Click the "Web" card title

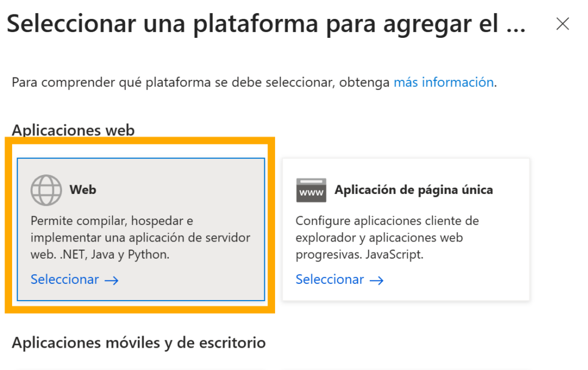click(83, 189)
